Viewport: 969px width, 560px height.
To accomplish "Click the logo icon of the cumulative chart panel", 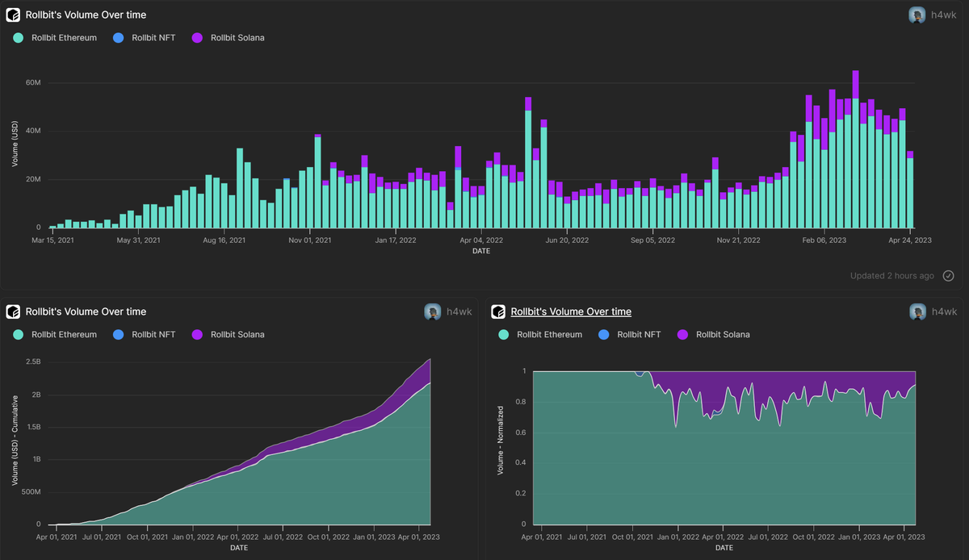I will 13,311.
